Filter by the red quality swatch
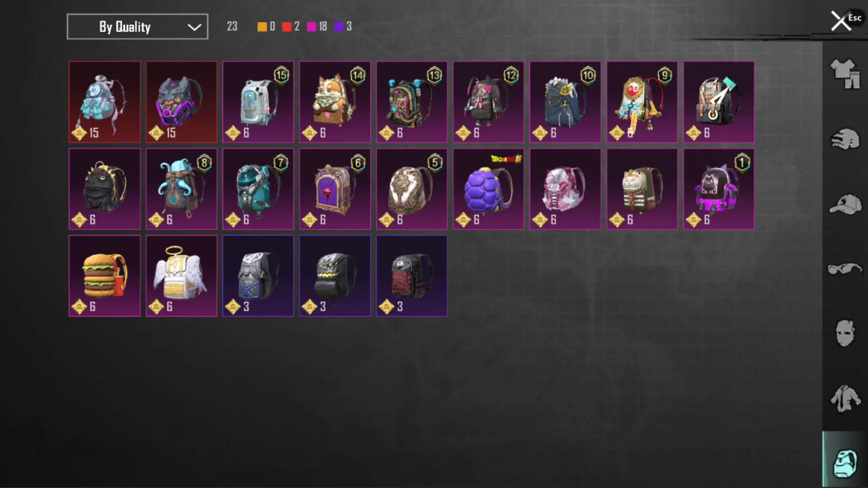The image size is (868, 488). coord(287,27)
